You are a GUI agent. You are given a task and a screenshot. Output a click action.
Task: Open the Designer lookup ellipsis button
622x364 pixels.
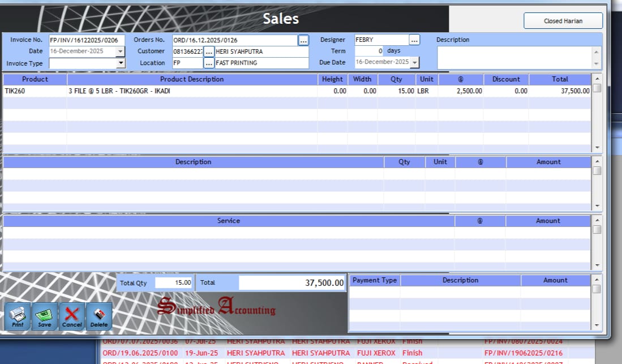[414, 40]
